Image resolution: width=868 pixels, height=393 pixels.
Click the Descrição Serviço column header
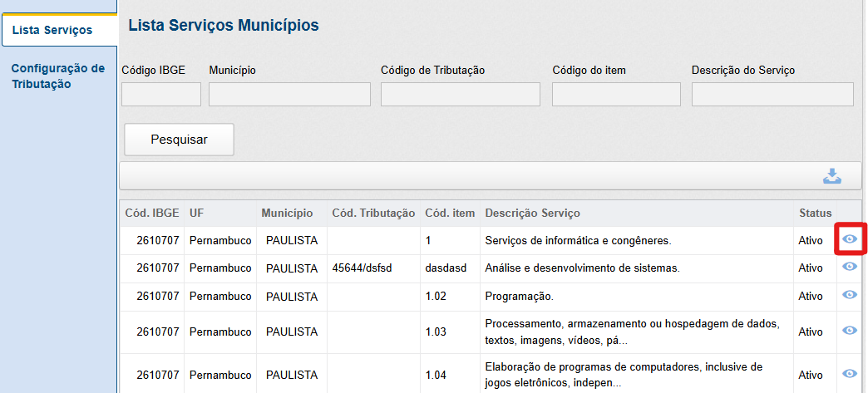(x=532, y=214)
